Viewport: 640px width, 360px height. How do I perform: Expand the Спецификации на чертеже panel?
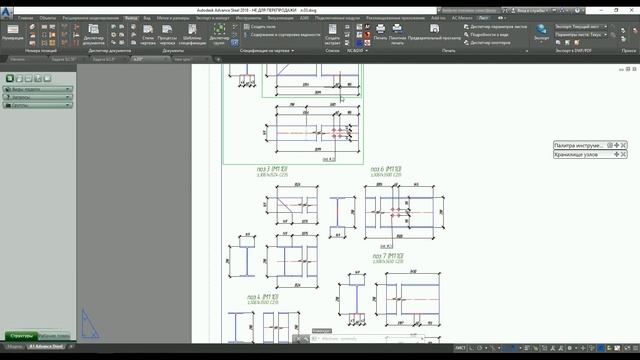pos(267,51)
